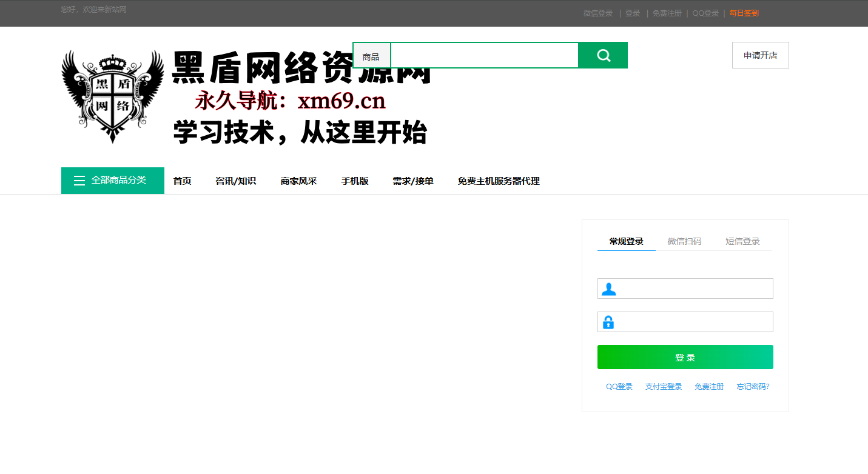Open the 商品 search category dropdown
This screenshot has height=474, width=868.
click(372, 55)
